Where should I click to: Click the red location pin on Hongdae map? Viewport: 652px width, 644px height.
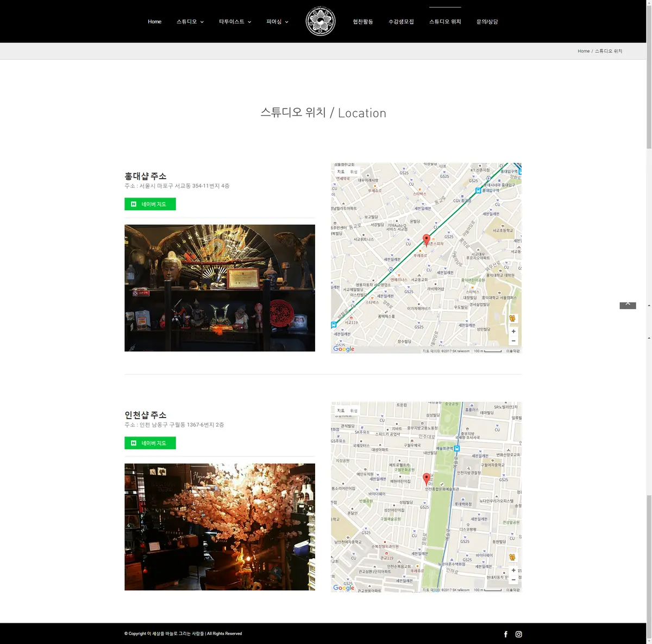click(x=427, y=239)
